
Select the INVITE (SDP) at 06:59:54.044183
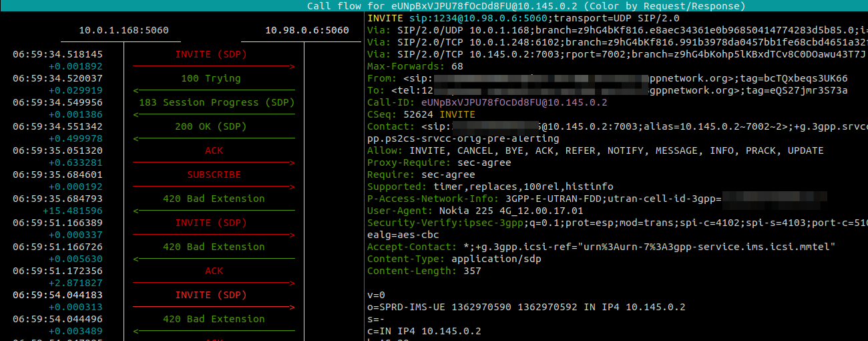pos(214,295)
